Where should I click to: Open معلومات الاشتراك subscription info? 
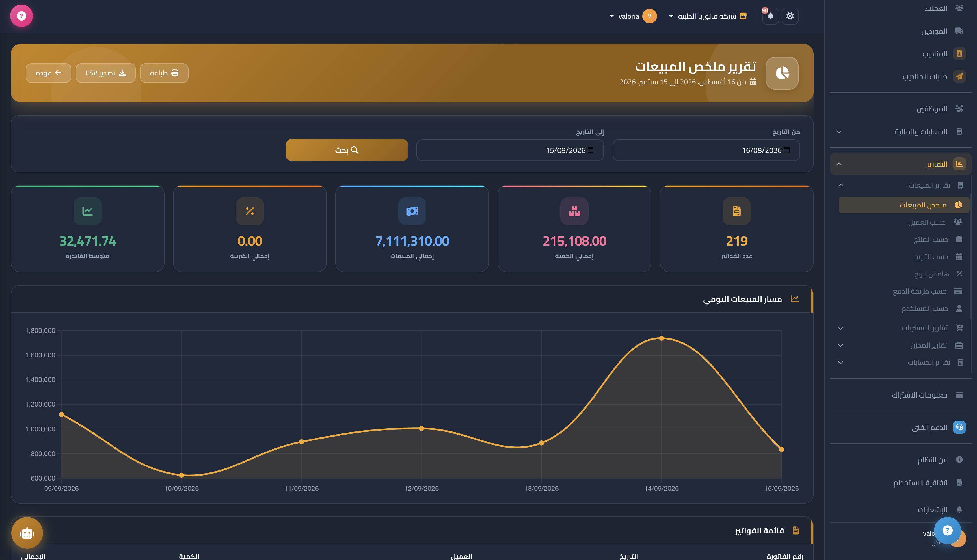(900, 395)
